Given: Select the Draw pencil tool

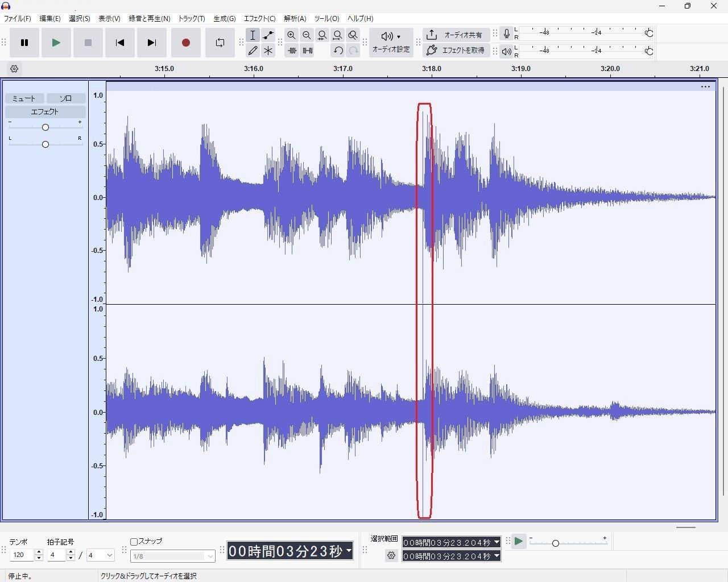Looking at the screenshot, I should [x=253, y=51].
